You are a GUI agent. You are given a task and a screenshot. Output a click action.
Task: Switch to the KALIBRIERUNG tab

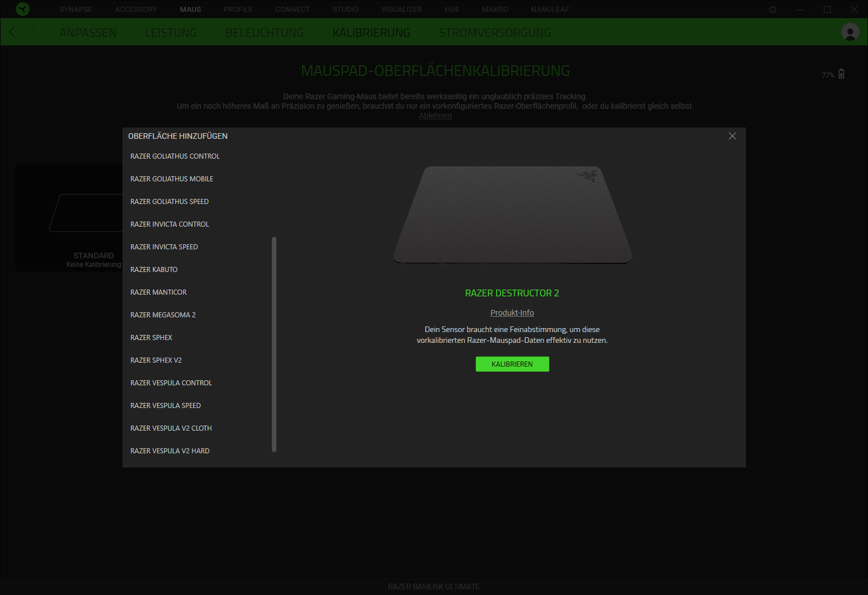[371, 33]
